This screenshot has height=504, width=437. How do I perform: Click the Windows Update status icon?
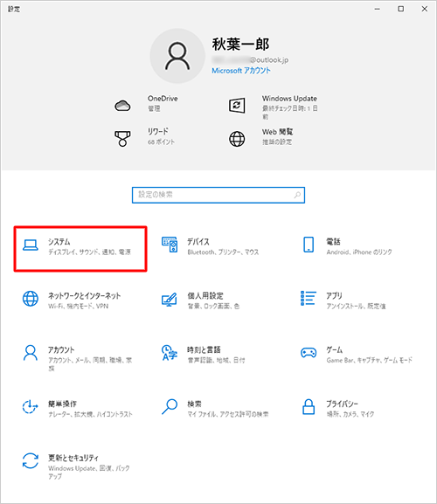click(x=237, y=106)
